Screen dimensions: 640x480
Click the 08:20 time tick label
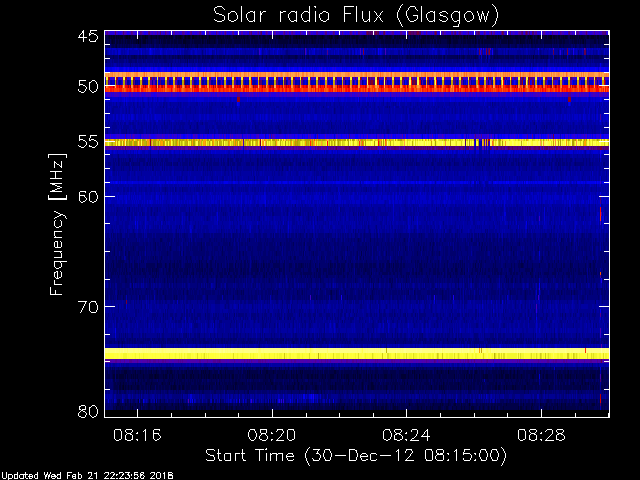(272, 435)
